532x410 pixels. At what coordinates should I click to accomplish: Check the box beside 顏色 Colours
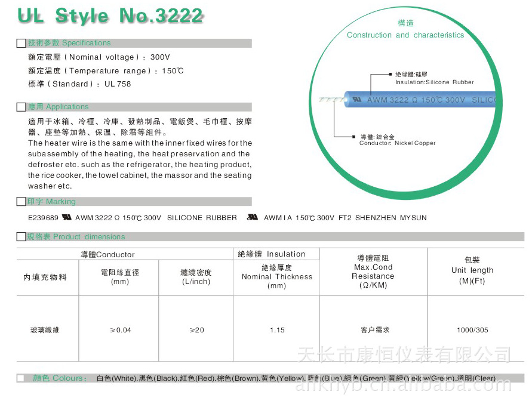21,378
